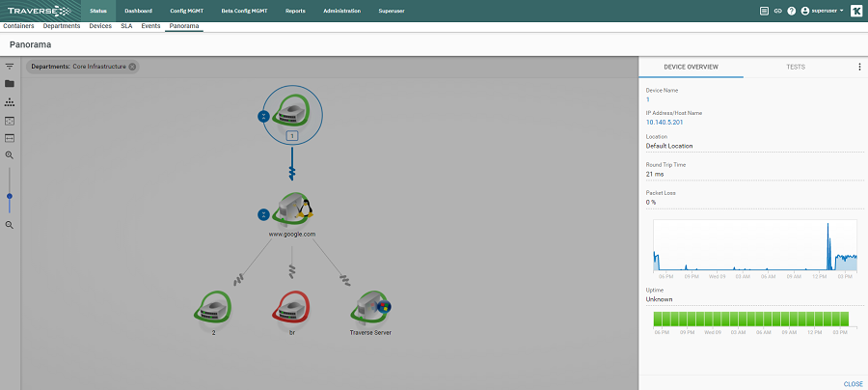Click the green uptime bar chart
Screen dimensions: 868x390
(x=751, y=320)
